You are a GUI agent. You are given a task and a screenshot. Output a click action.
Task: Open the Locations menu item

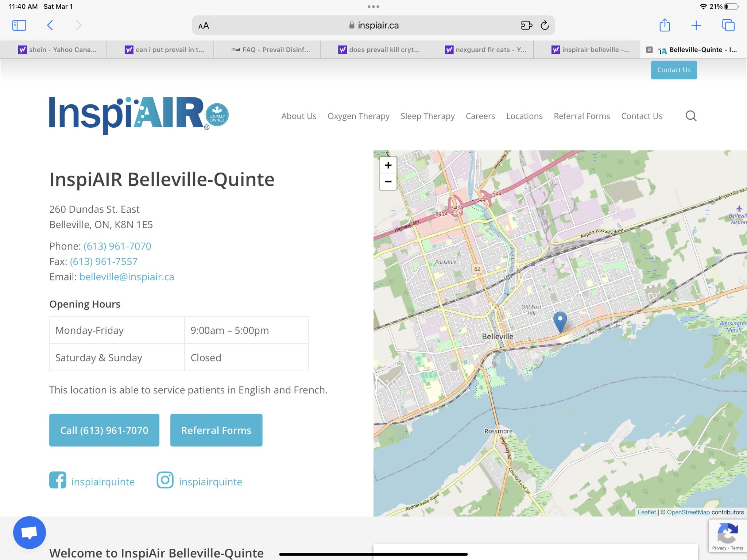pyautogui.click(x=524, y=116)
